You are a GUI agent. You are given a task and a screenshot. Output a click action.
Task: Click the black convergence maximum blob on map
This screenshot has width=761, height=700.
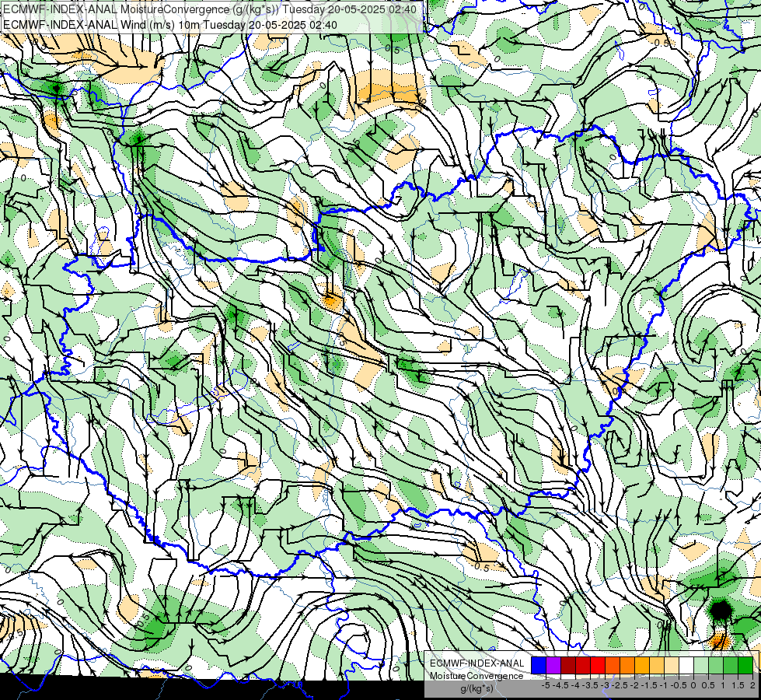721,610
